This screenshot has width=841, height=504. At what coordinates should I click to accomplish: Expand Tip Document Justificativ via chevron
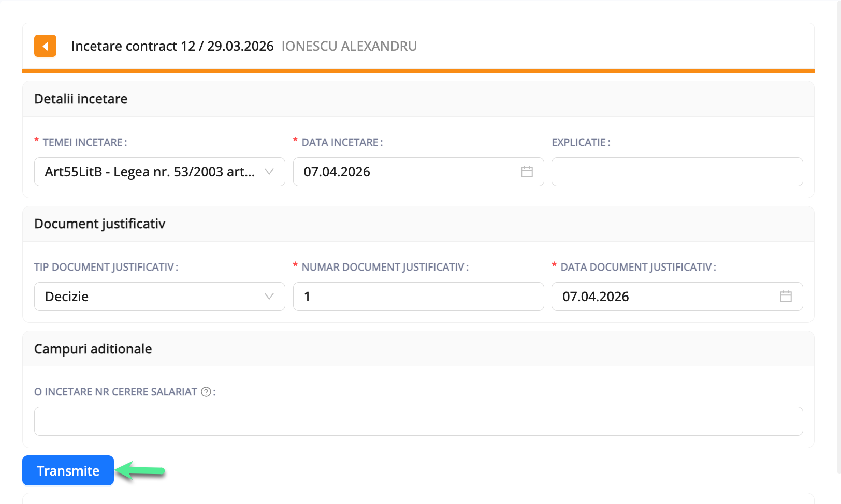[269, 296]
